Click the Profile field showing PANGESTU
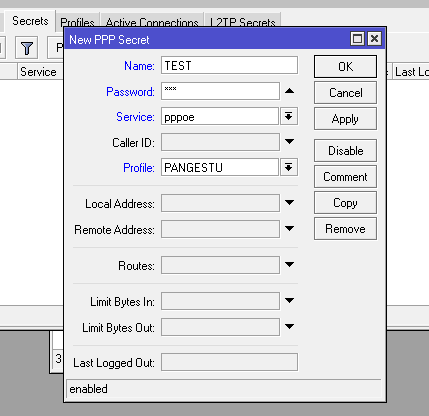This screenshot has width=429, height=416. coord(220,167)
